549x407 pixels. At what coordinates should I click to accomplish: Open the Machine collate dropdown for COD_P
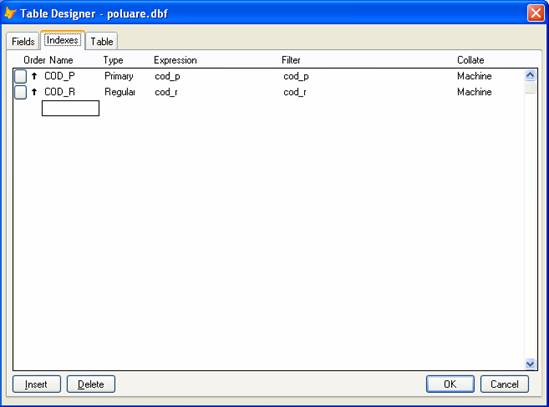point(474,76)
